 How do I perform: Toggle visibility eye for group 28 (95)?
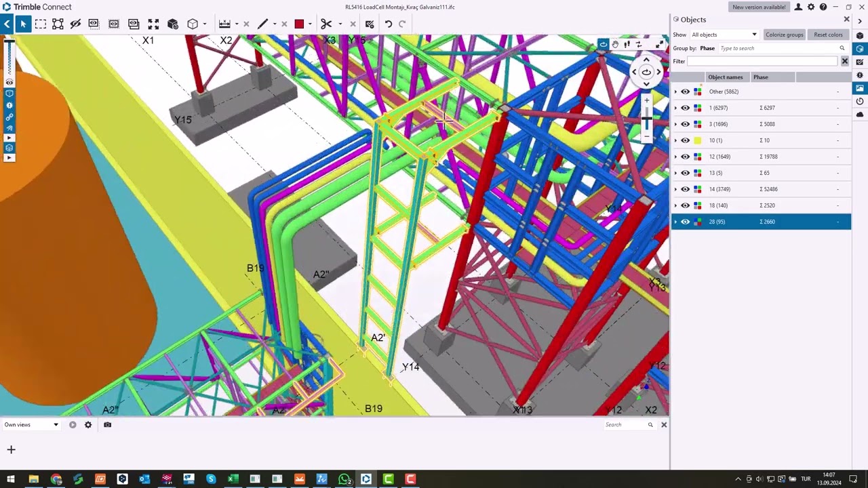686,222
